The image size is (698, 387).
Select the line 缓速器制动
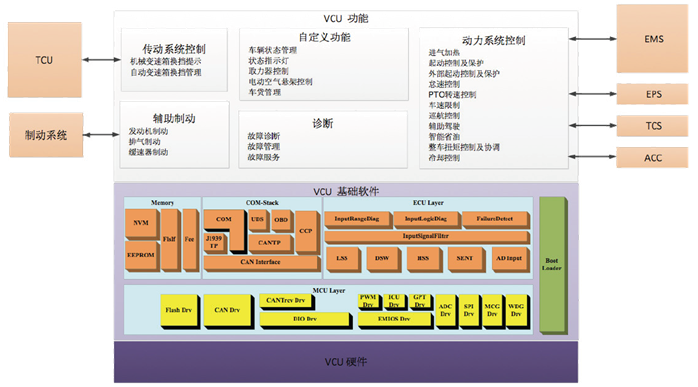(x=148, y=152)
